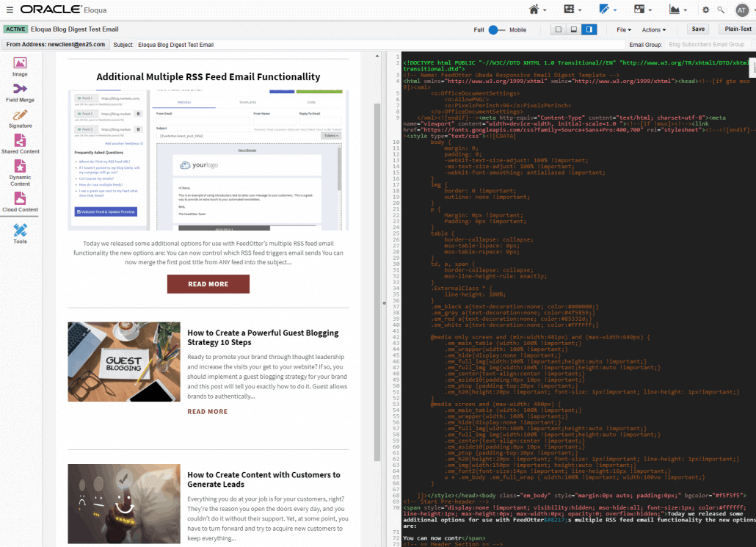Viewport: 756px width, 547px height.
Task: Click the DOCTYPE line in code editor
Action: tap(578, 65)
